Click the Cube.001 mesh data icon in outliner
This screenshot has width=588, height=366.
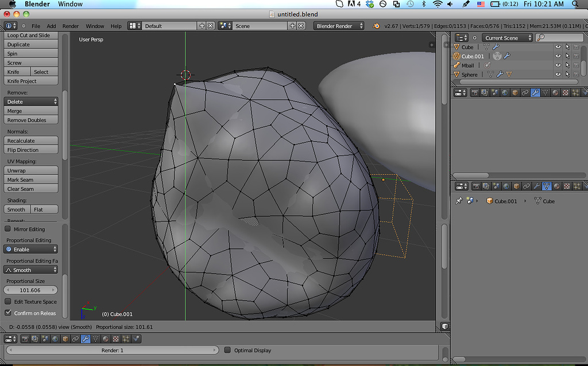point(497,56)
